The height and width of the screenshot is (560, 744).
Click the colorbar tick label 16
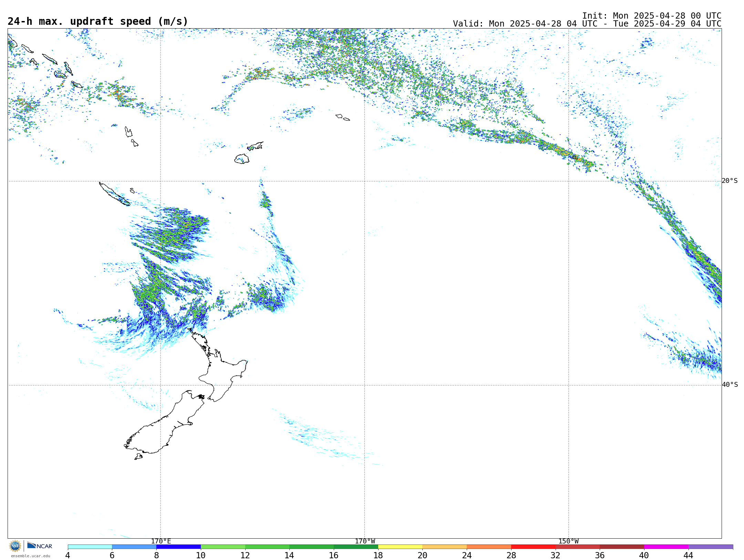point(334,555)
